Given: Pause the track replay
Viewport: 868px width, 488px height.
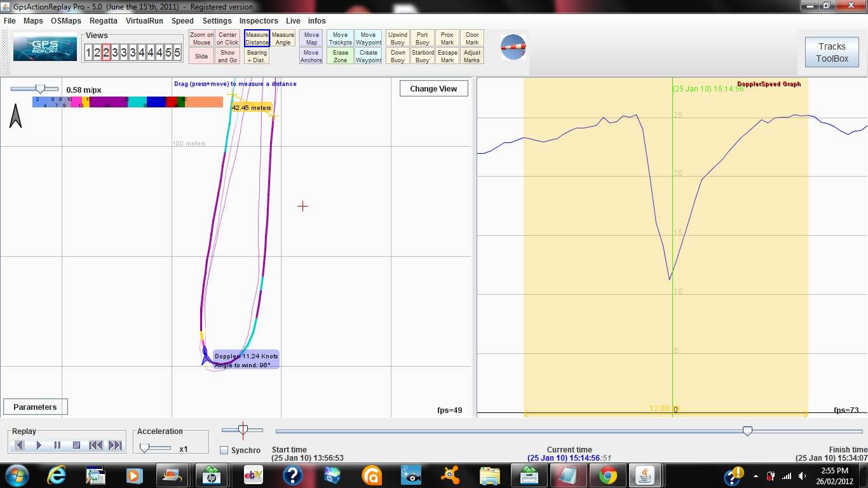Looking at the screenshot, I should [x=57, y=445].
